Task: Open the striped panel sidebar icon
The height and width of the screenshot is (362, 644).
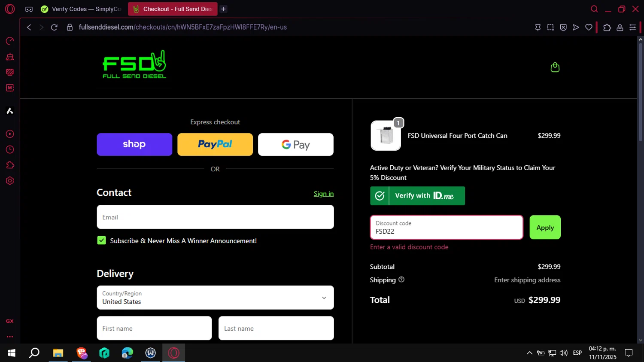Action: tap(10, 72)
